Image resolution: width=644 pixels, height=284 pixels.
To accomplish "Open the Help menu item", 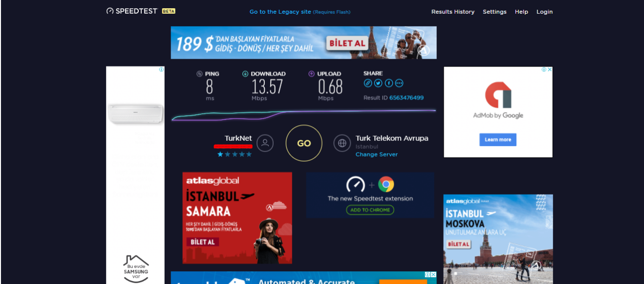I will coord(521,12).
